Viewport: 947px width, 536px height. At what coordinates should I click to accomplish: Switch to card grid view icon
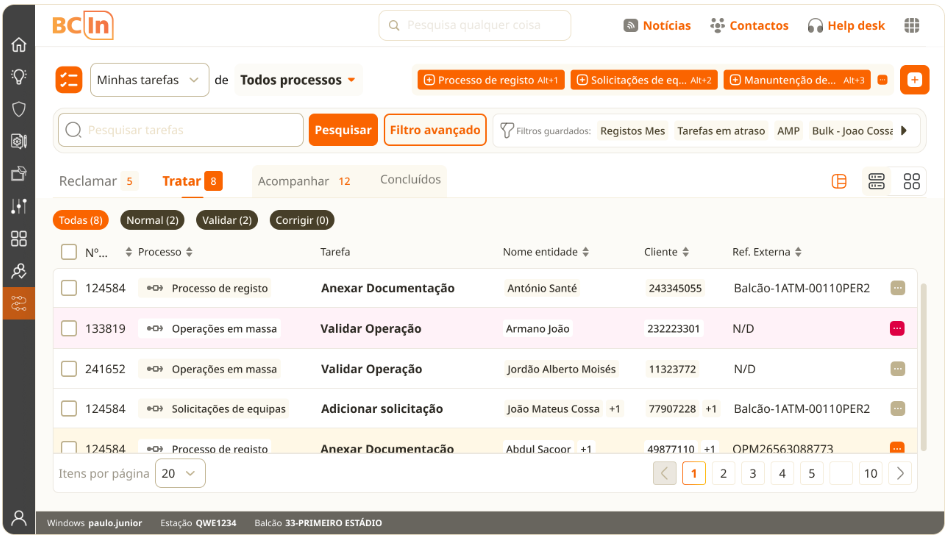click(x=911, y=181)
